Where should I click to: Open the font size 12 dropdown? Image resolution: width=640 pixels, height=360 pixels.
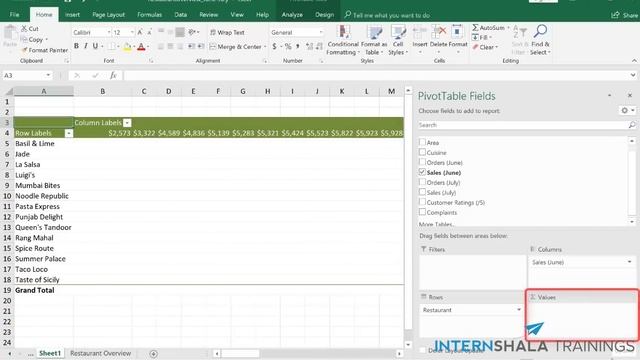[132, 32]
